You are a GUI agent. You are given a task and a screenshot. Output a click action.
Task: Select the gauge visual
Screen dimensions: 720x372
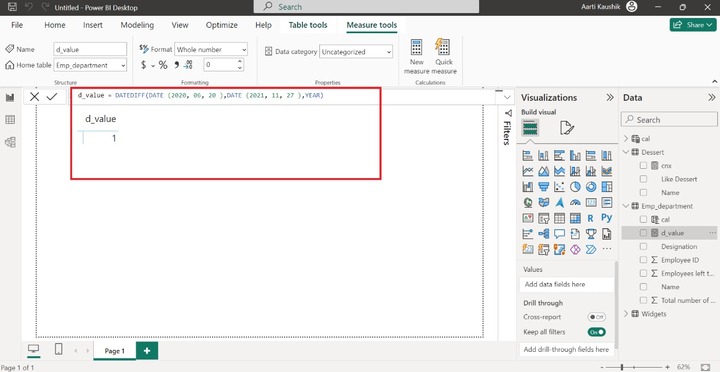click(575, 203)
